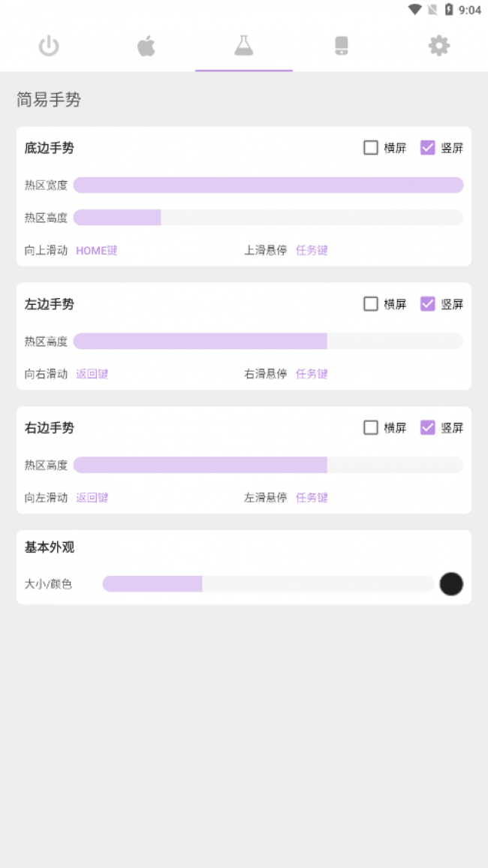Change 左滑悬停 action from 任务键
Screen dimensions: 488x868
[312, 498]
